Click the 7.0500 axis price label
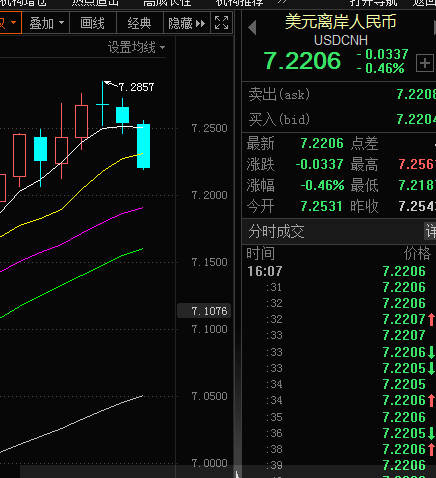Screen dimensions: 436x478 [x=209, y=396]
